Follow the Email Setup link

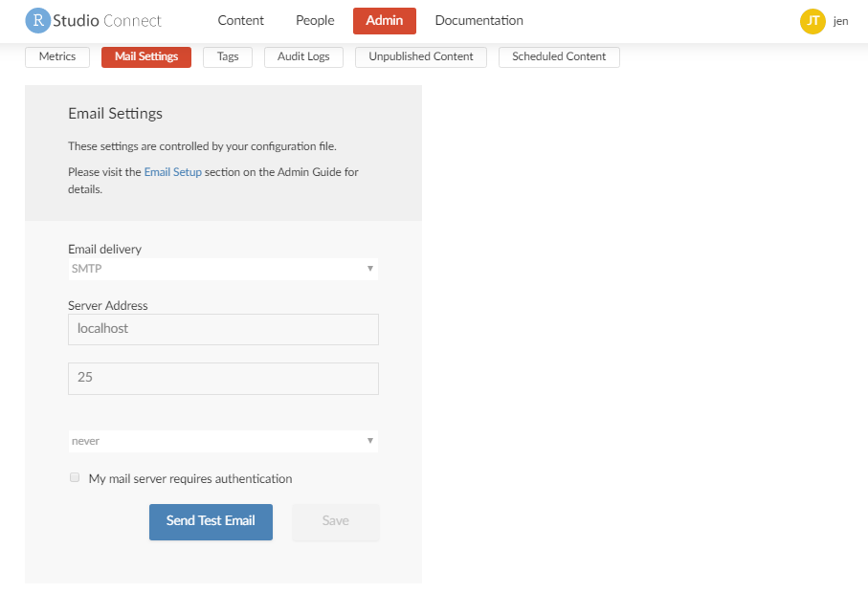click(172, 172)
